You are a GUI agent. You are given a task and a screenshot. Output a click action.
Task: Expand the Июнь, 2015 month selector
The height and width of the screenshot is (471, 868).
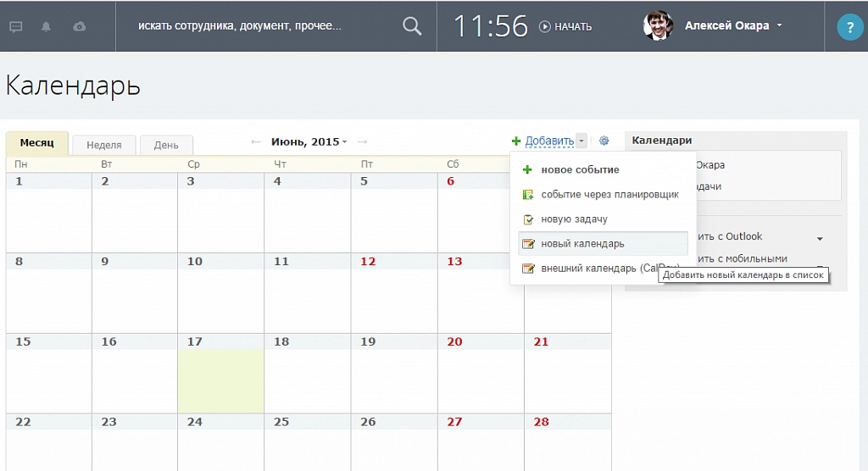pyautogui.click(x=309, y=142)
